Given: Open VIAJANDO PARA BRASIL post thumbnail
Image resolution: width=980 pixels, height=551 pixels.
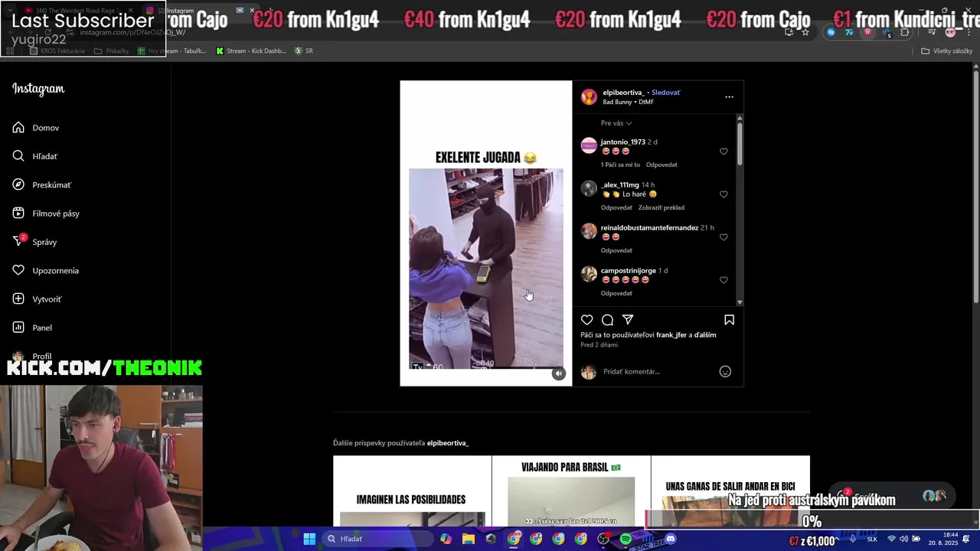Looking at the screenshot, I should pyautogui.click(x=571, y=491).
